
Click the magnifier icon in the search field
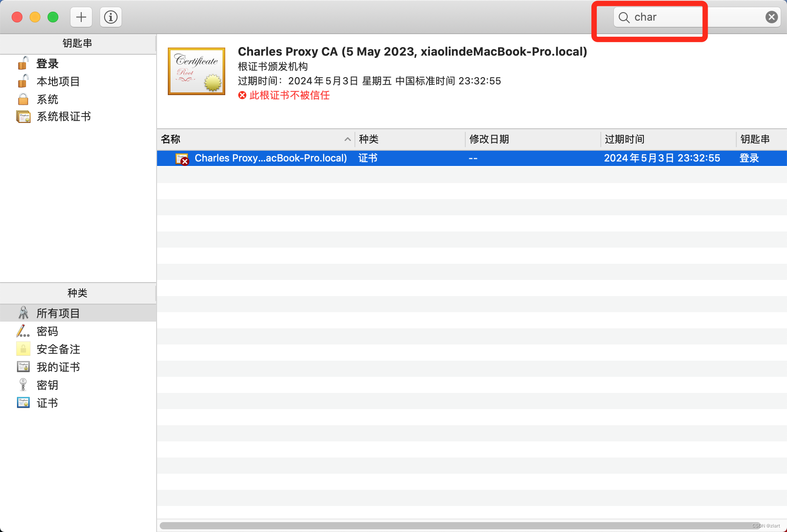624,17
